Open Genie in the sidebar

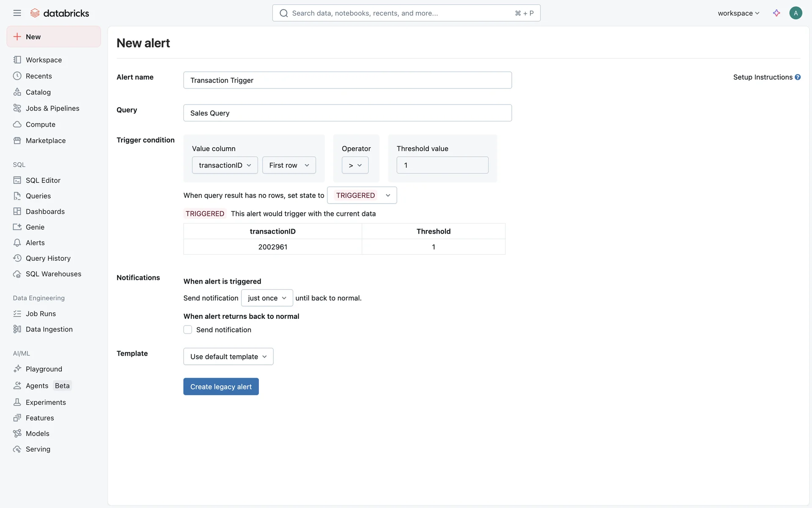click(x=35, y=227)
